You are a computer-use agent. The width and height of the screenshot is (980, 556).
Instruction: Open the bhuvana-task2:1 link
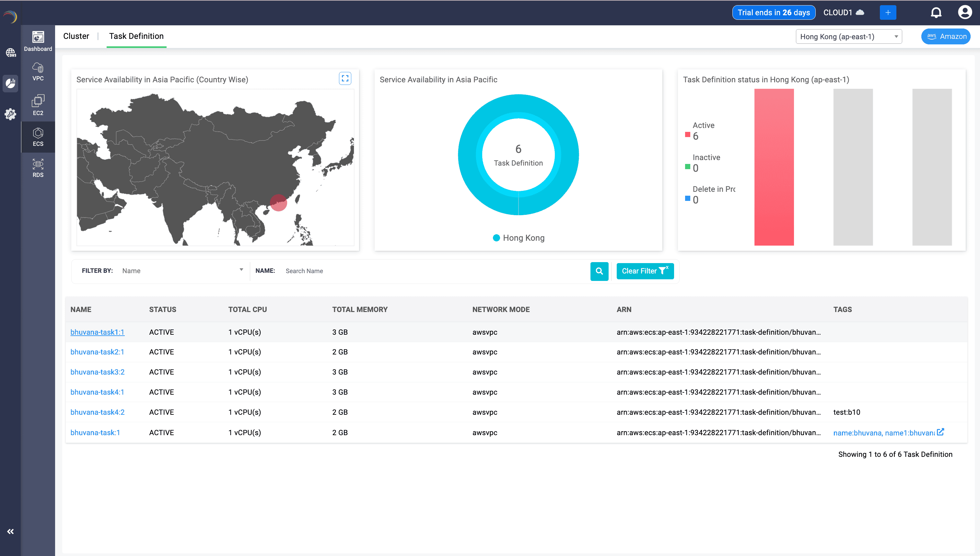[x=98, y=352]
